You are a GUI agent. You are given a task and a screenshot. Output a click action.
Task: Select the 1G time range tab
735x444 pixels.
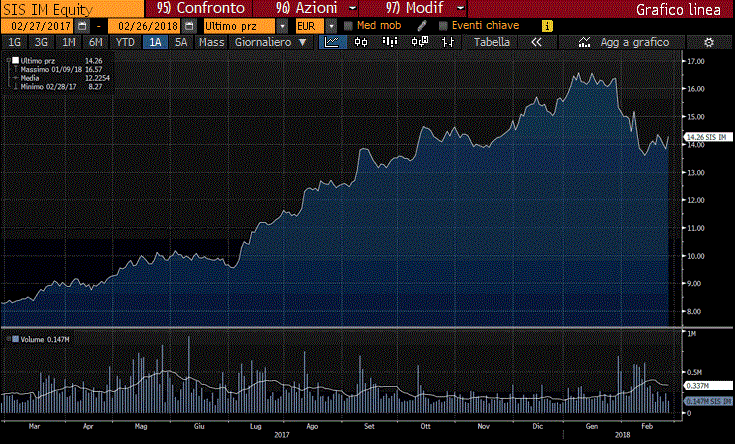pos(15,42)
